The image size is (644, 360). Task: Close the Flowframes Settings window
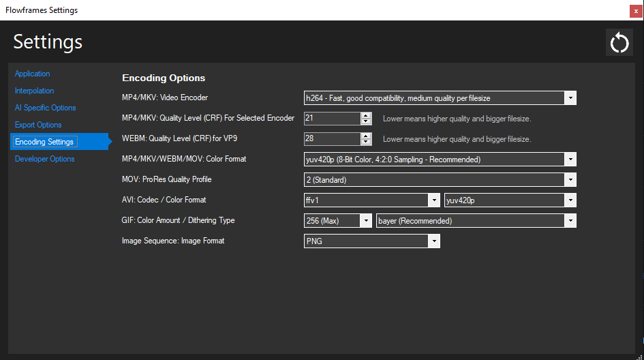(636, 11)
